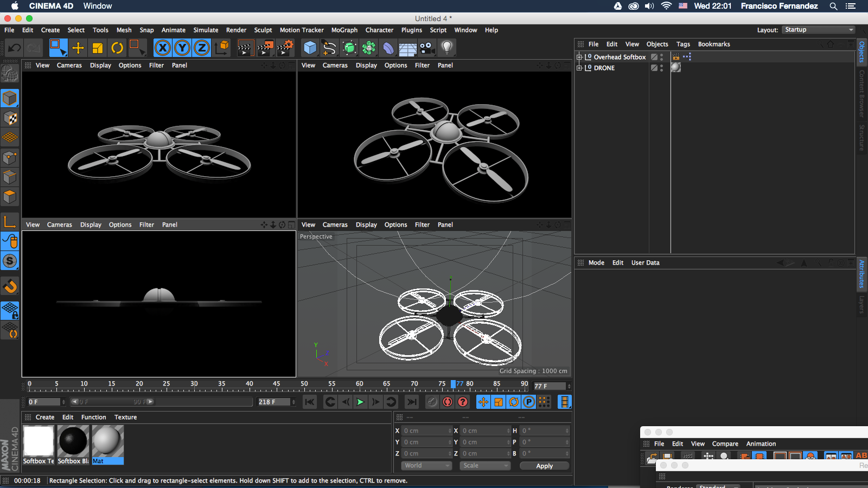Select the Move tool in the top toolbar

pyautogui.click(x=78, y=48)
